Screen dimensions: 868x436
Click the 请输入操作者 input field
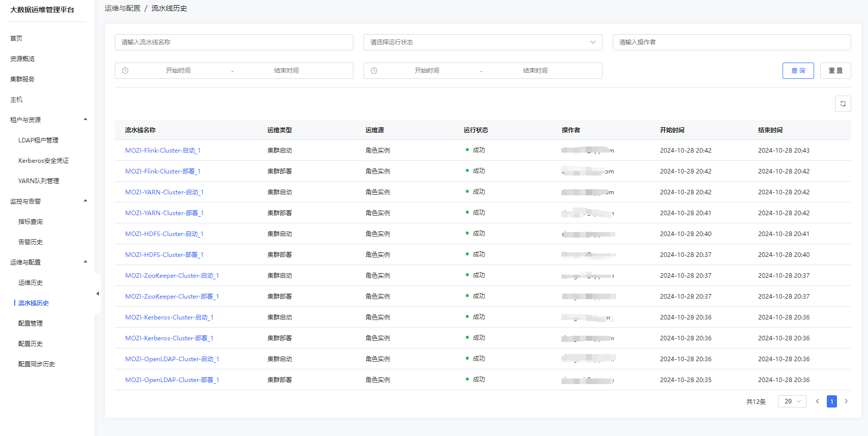click(732, 42)
